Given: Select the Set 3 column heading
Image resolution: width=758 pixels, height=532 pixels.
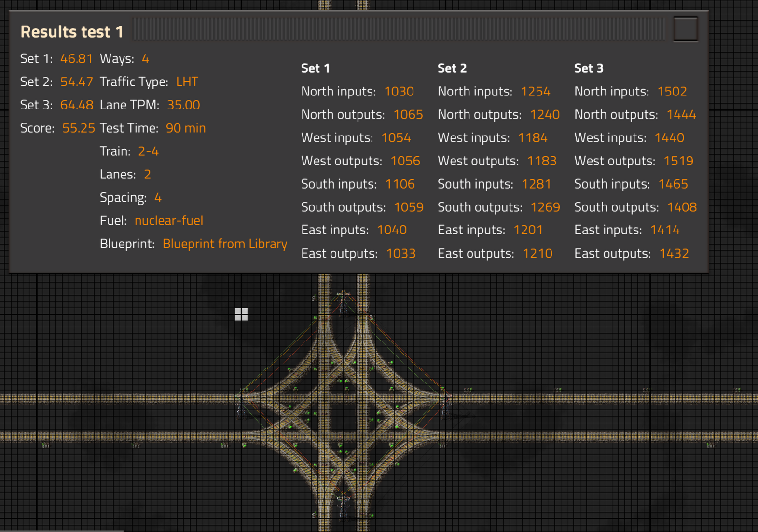Looking at the screenshot, I should tap(589, 68).
